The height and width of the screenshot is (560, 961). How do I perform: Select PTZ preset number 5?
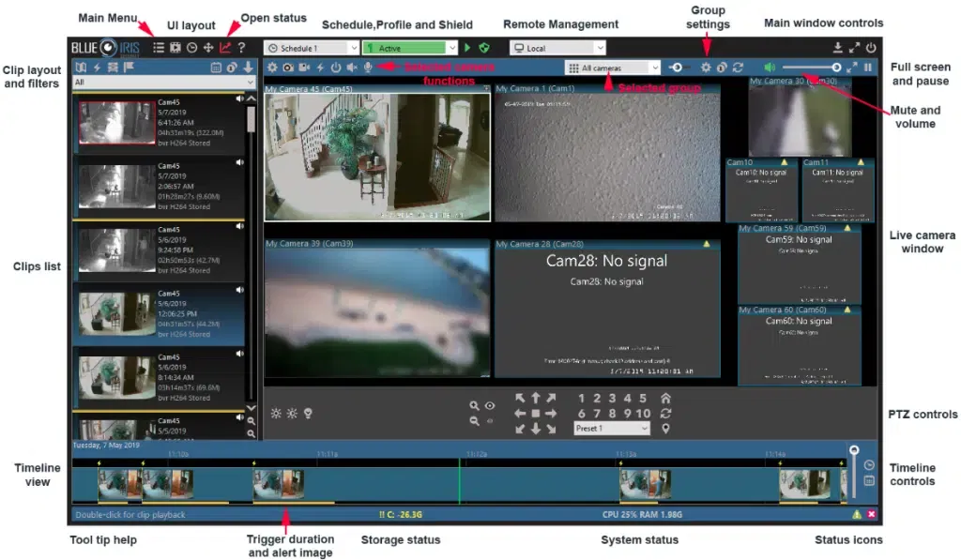click(643, 398)
